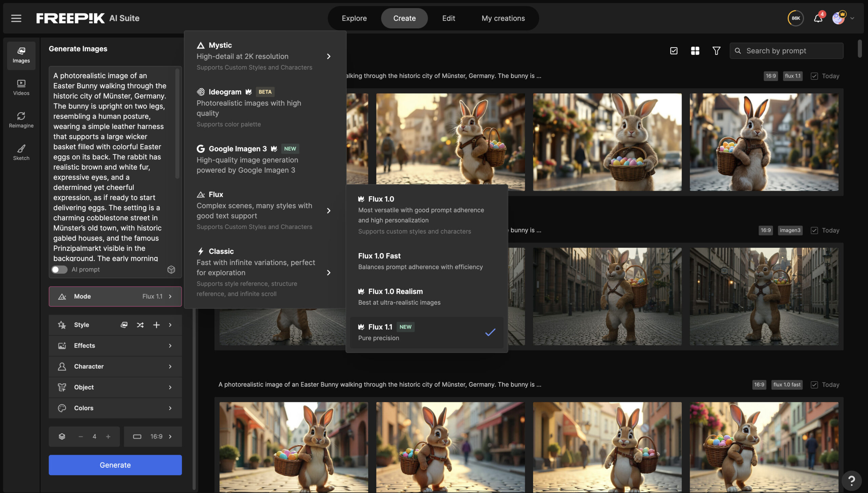Open the notifications bell
This screenshot has height=493, width=868.
(x=818, y=18)
